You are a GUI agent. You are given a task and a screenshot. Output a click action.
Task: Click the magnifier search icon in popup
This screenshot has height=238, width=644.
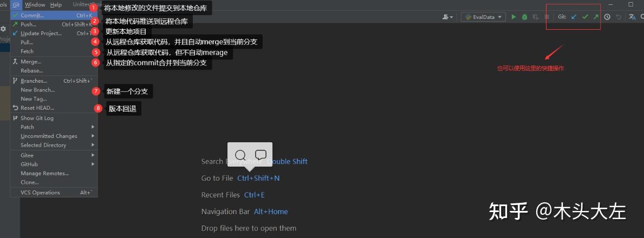coord(240,155)
